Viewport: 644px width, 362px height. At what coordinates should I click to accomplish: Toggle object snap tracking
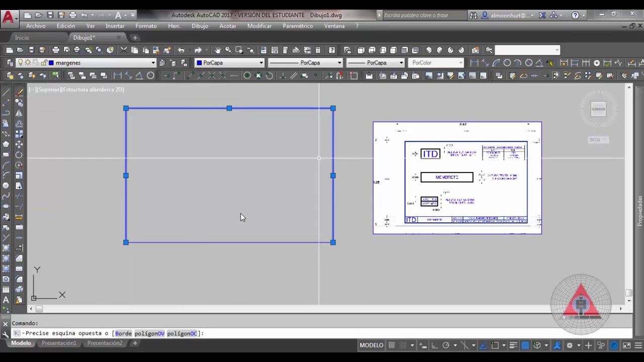point(483,345)
